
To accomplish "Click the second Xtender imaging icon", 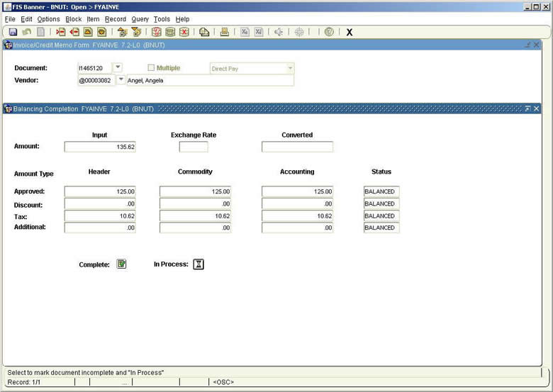I will coord(259,32).
